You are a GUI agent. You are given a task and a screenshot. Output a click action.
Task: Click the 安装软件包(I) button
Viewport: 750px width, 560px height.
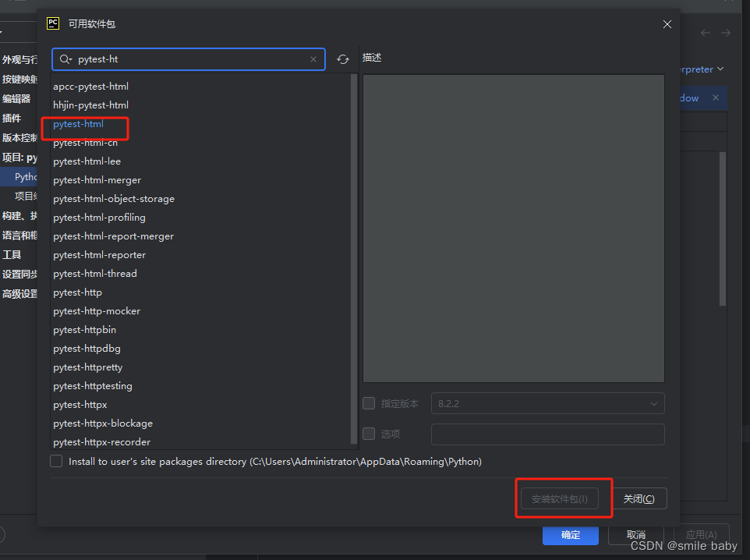[x=559, y=498]
